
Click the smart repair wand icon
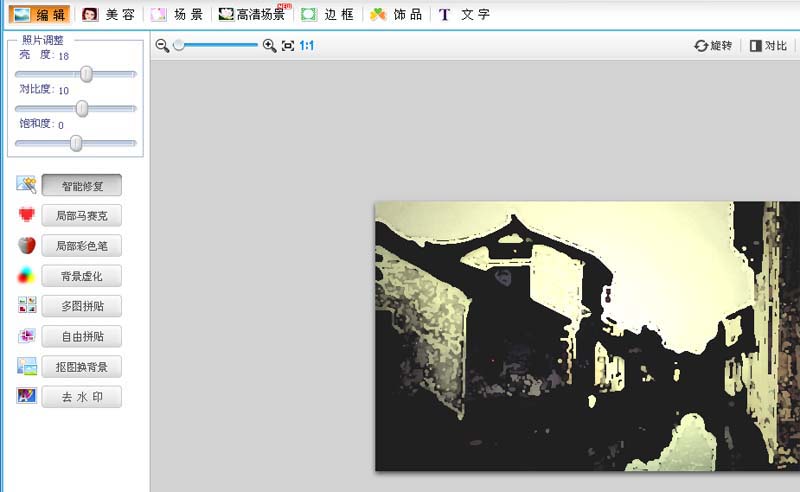pos(27,185)
